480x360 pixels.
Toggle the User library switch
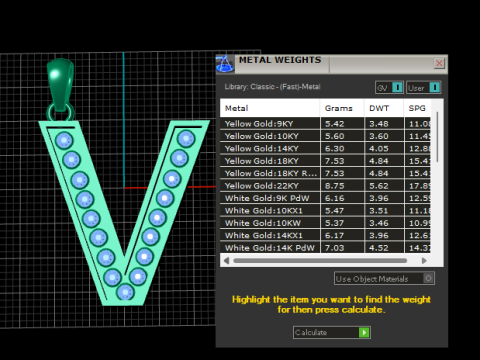424,88
